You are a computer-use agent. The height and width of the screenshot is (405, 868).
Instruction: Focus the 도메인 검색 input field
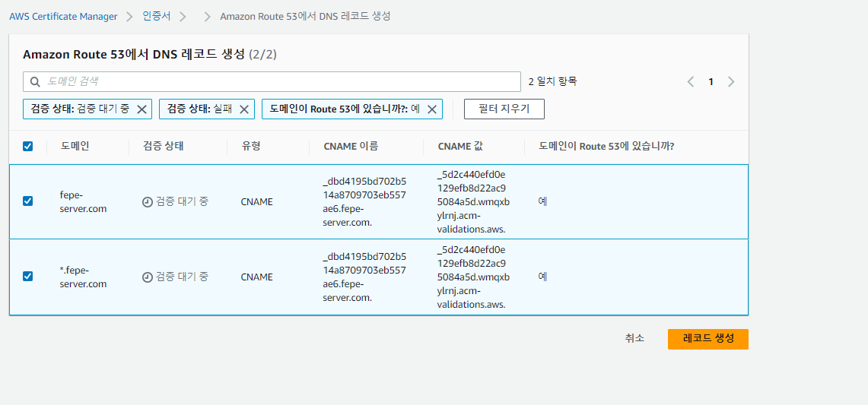(272, 81)
